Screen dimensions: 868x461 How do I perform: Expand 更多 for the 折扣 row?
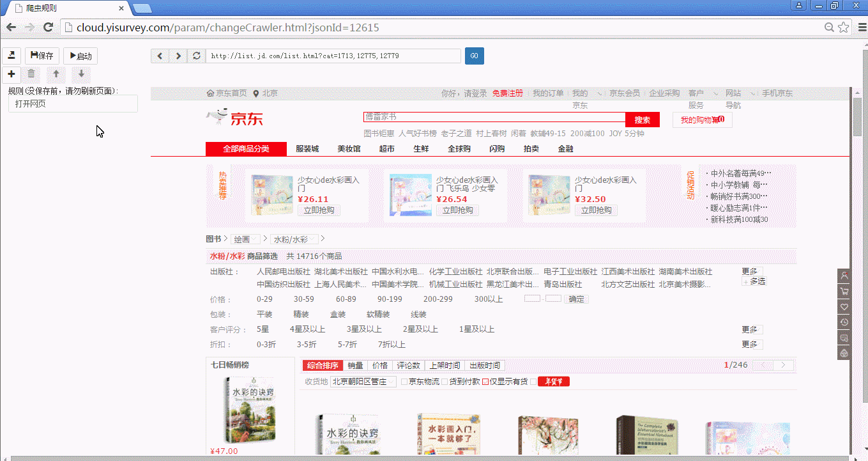coord(752,344)
